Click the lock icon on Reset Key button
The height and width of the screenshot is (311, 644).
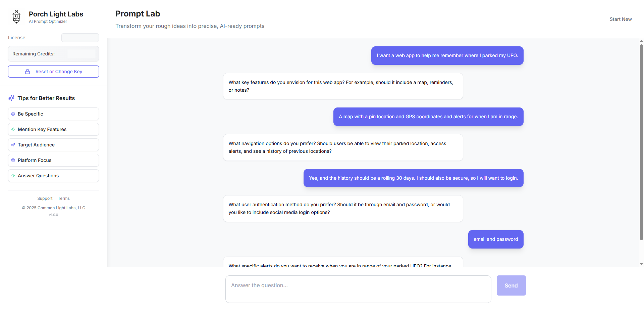28,72
